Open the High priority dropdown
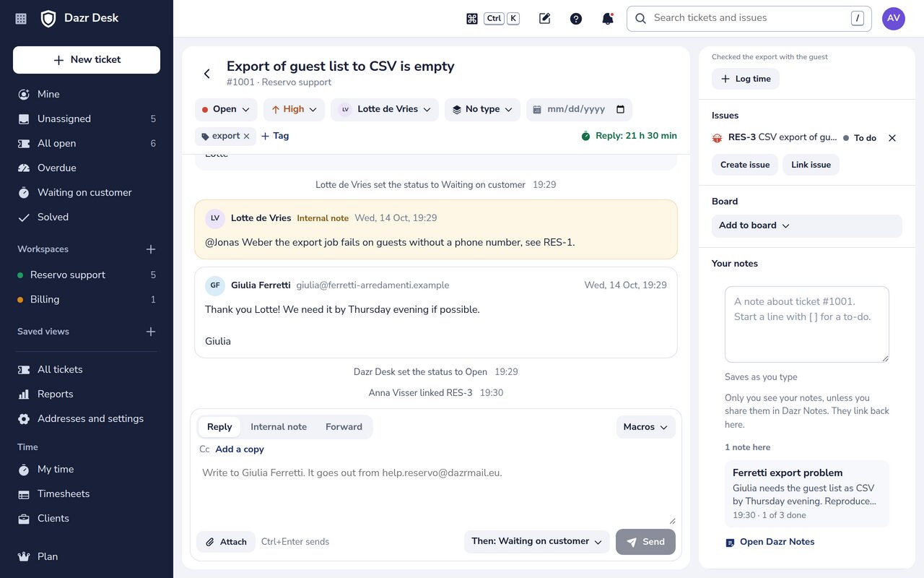The width and height of the screenshot is (924, 578). [294, 109]
